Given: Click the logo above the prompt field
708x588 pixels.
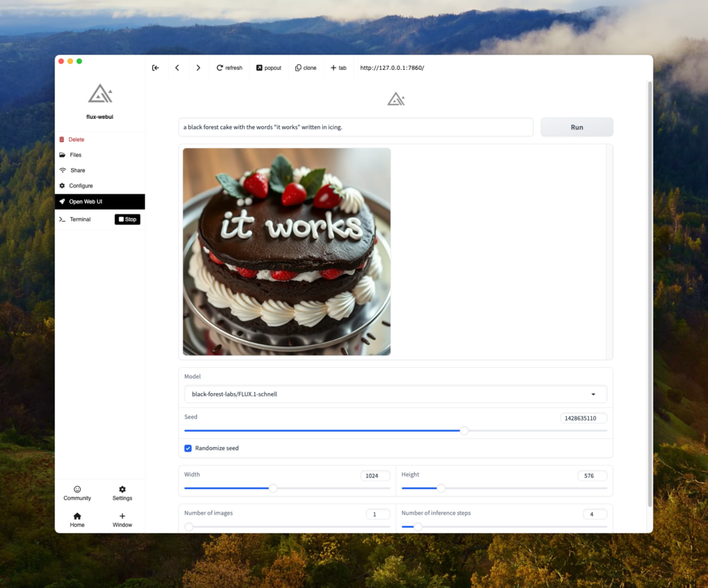Looking at the screenshot, I should (x=396, y=99).
